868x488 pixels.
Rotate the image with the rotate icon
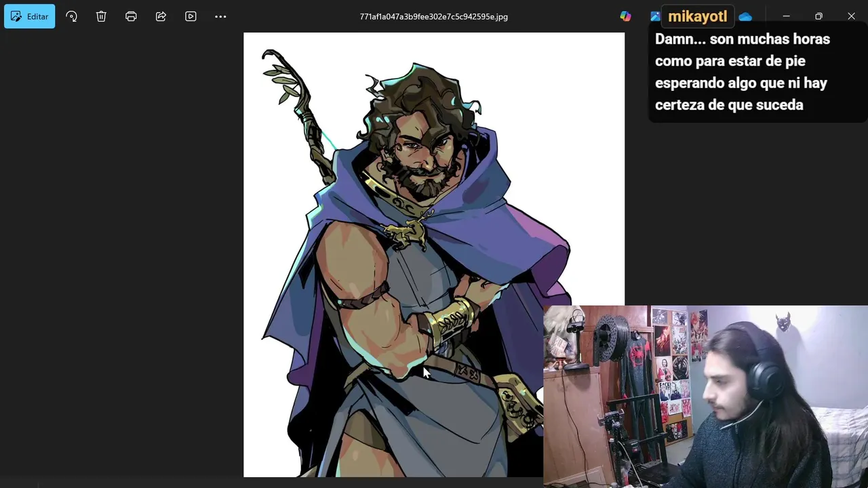(71, 16)
